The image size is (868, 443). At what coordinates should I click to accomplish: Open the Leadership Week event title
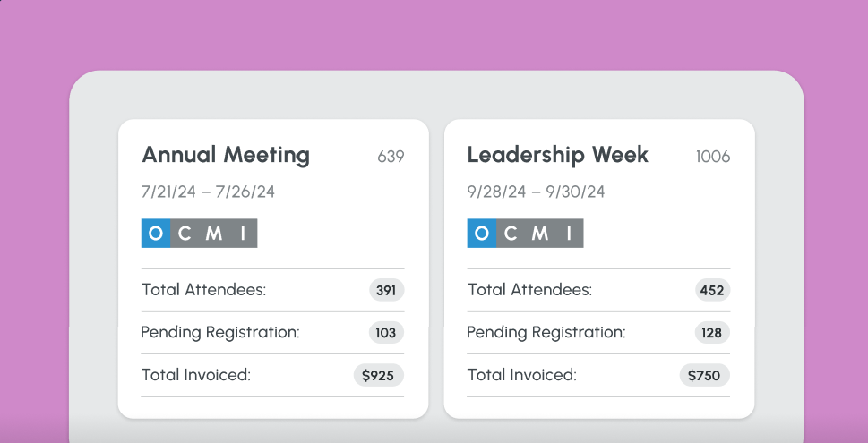557,155
